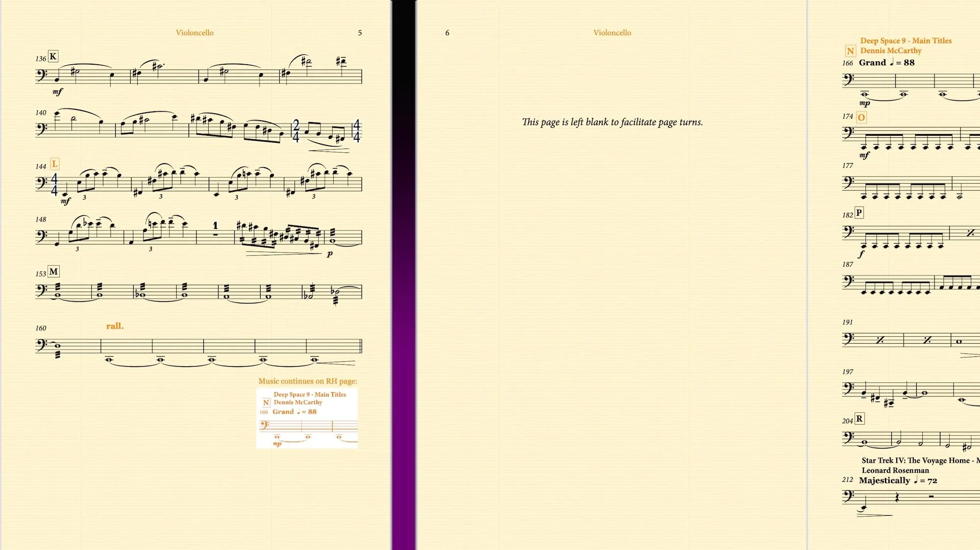Click the 'Grand' tempo marking at measure 166

pyautogui.click(x=872, y=63)
